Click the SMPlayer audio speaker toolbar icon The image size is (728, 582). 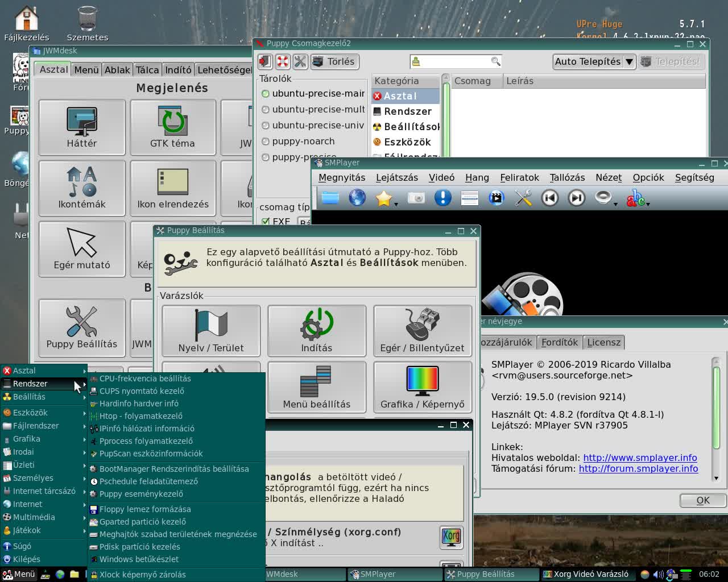[603, 198]
